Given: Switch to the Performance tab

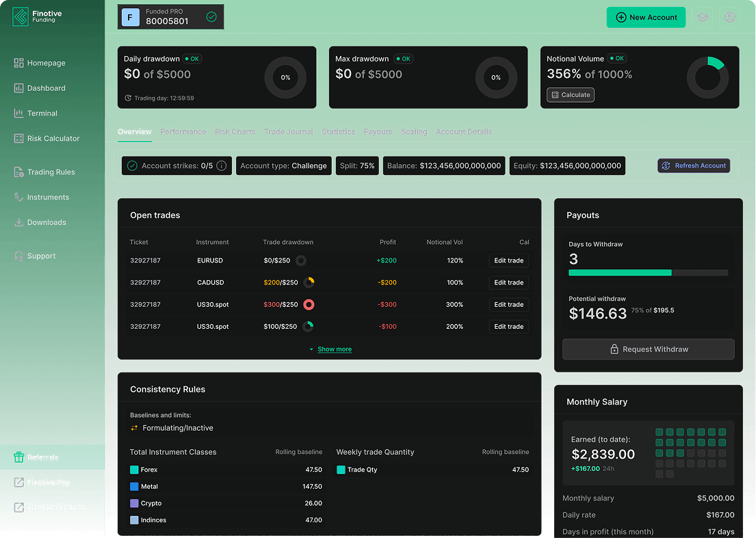Looking at the screenshot, I should (x=183, y=131).
